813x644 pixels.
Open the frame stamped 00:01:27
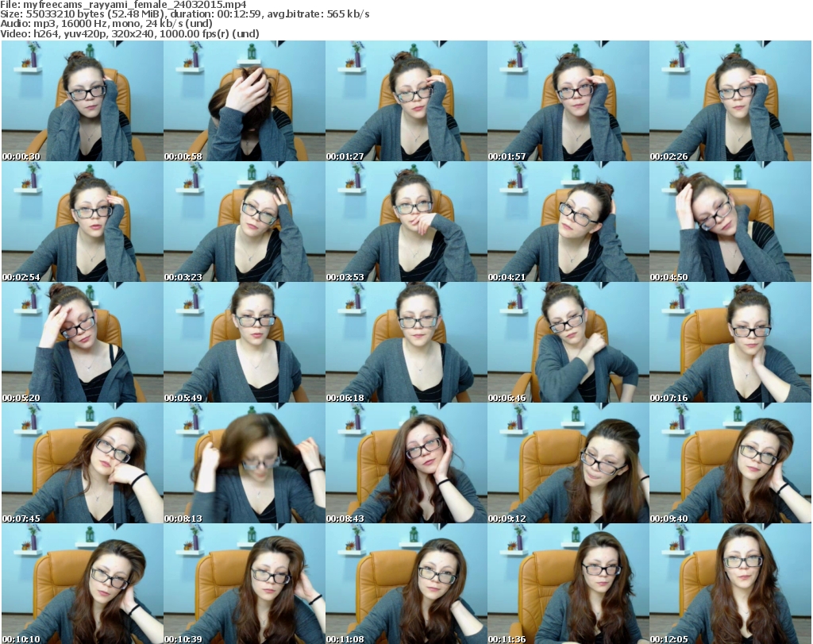coord(406,101)
